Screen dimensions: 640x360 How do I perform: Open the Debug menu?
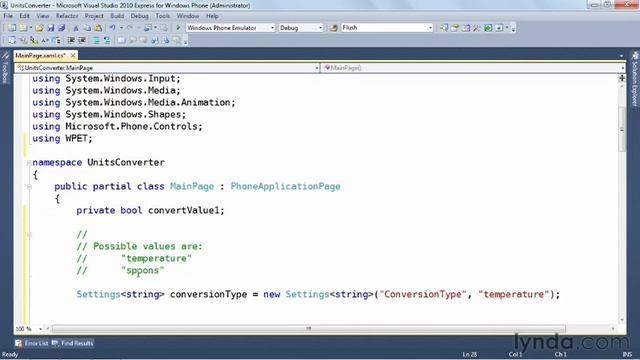click(140, 16)
